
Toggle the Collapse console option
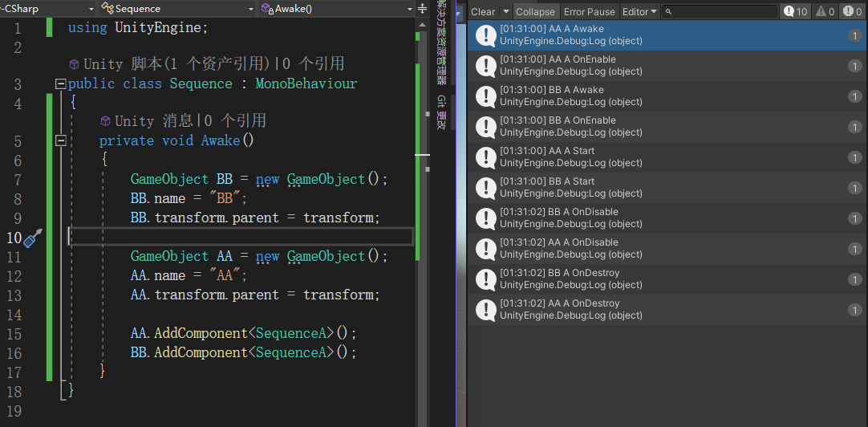535,11
